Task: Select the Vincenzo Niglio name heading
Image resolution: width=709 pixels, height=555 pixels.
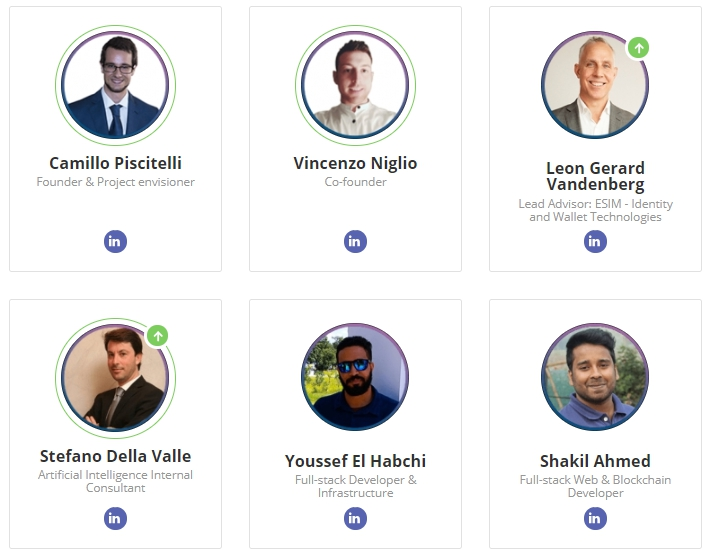Action: coord(355,163)
